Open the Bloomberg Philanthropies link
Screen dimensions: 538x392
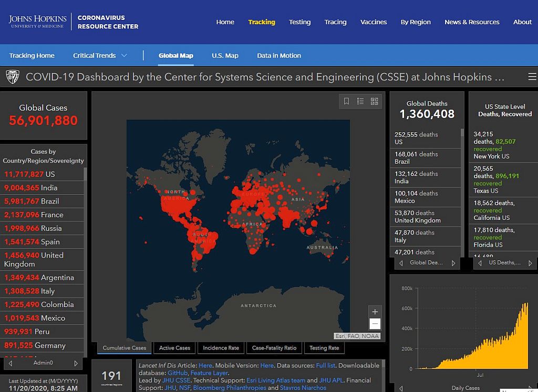[230, 388]
